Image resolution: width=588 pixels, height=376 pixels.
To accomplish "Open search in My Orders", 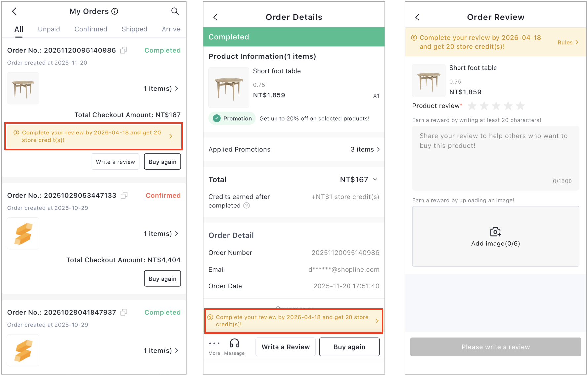I will pos(175,11).
